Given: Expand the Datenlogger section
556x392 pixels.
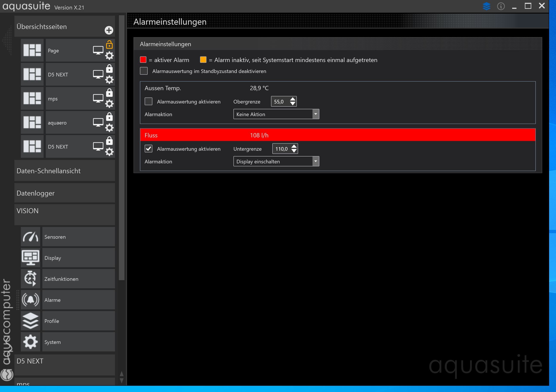Looking at the screenshot, I should 65,193.
